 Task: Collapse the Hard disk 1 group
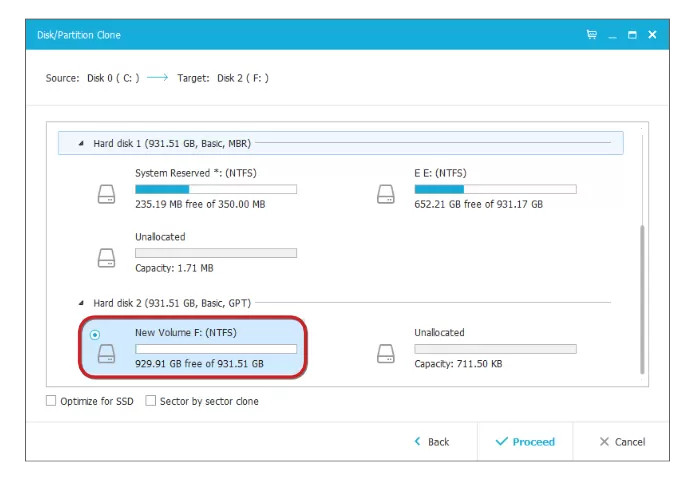tap(81, 144)
